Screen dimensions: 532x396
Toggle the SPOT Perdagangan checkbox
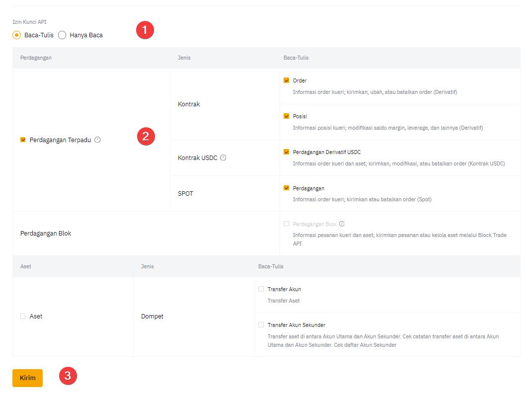click(286, 188)
